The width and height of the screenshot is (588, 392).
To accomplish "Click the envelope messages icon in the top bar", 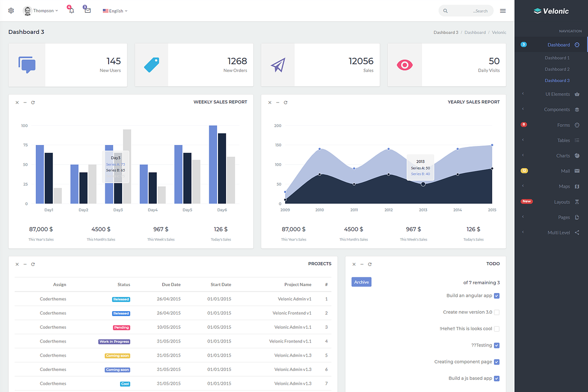I will coord(87,10).
